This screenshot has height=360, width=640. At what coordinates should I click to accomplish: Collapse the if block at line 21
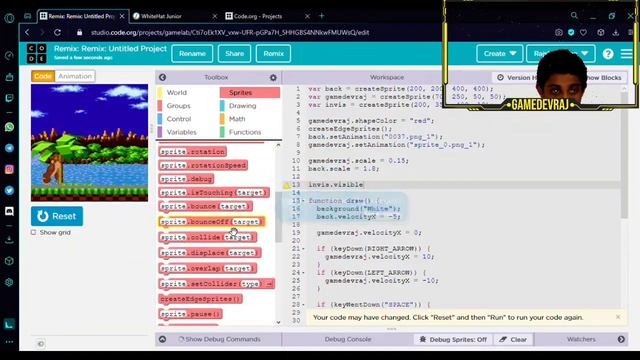(x=303, y=249)
